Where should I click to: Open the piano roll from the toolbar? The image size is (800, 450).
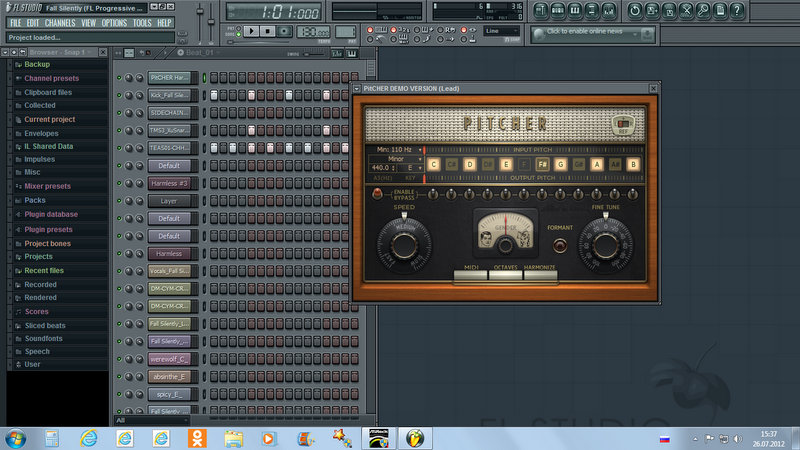tap(575, 10)
